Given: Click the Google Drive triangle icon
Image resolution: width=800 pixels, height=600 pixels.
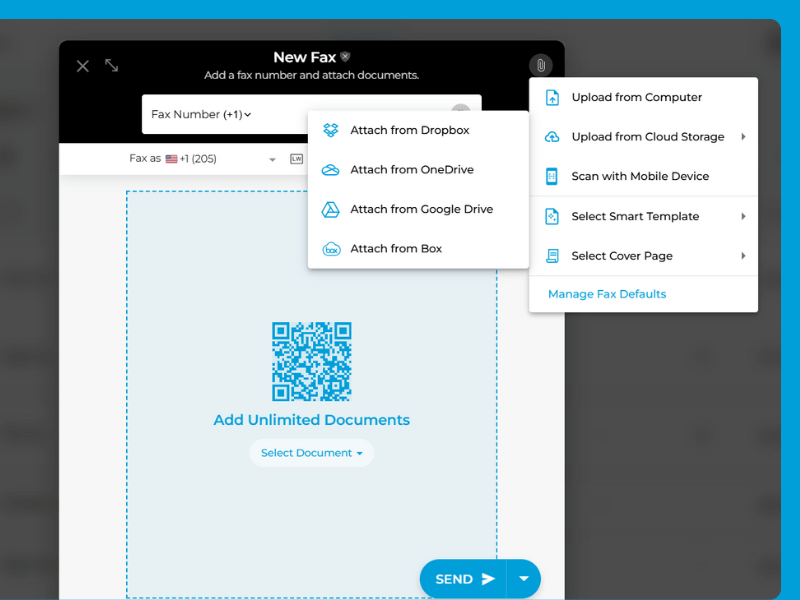Looking at the screenshot, I should coord(330,209).
